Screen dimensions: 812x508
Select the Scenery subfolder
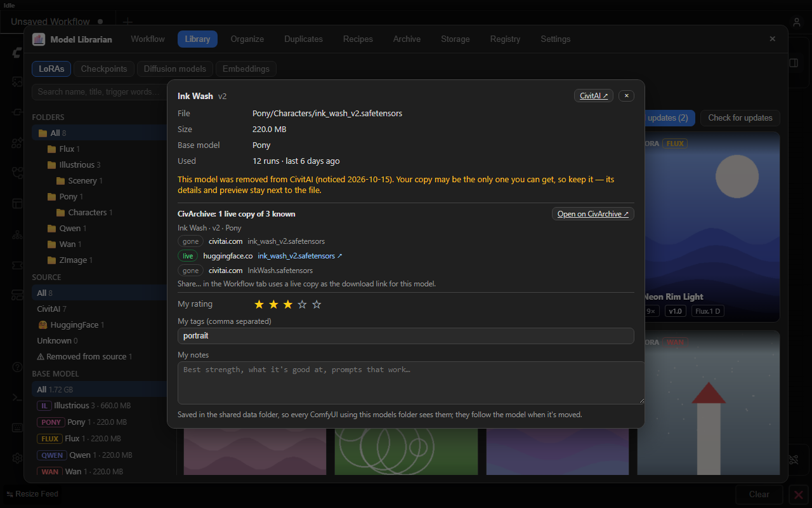(x=100, y=180)
